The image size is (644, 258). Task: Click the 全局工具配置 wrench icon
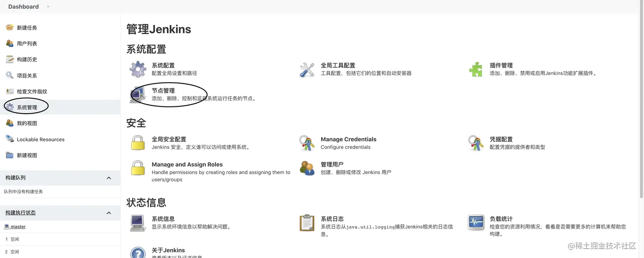pos(307,69)
